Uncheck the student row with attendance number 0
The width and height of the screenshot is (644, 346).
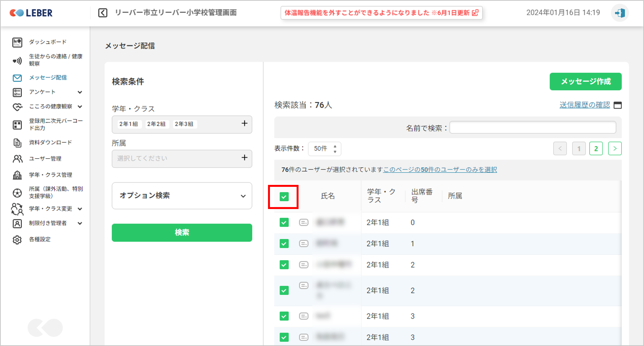click(284, 223)
